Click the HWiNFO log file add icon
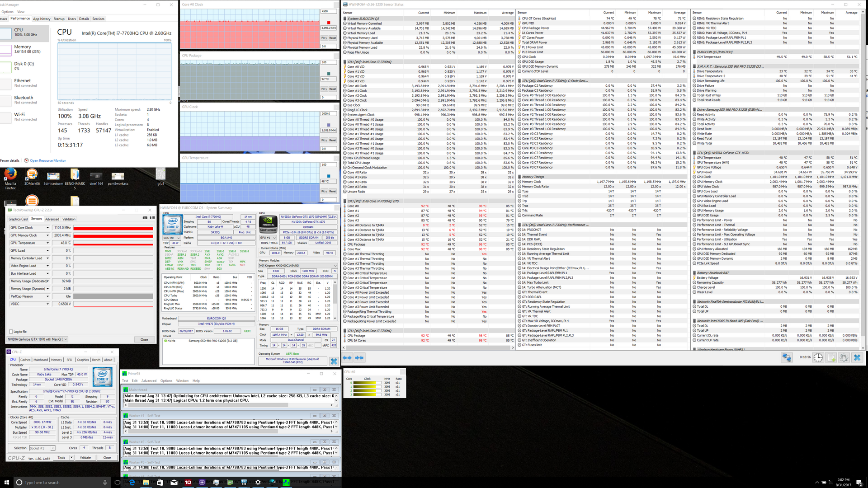The image size is (868, 488). click(x=831, y=357)
